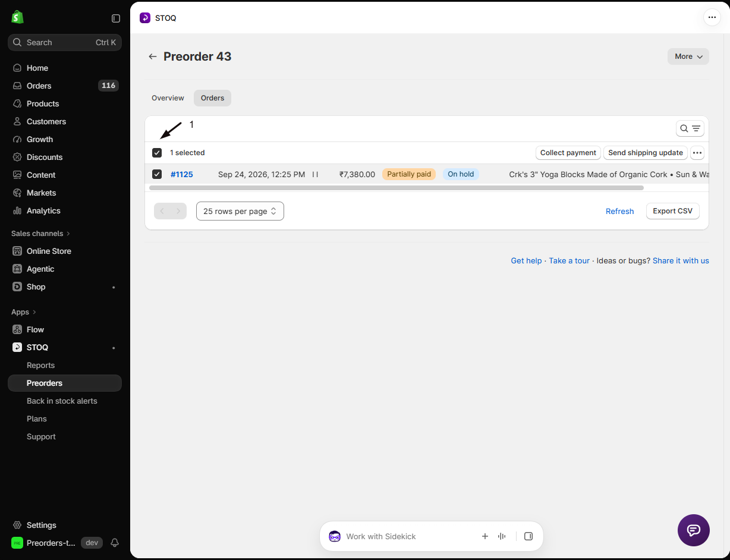Click the Growth icon
The width and height of the screenshot is (730, 560).
coord(17,139)
